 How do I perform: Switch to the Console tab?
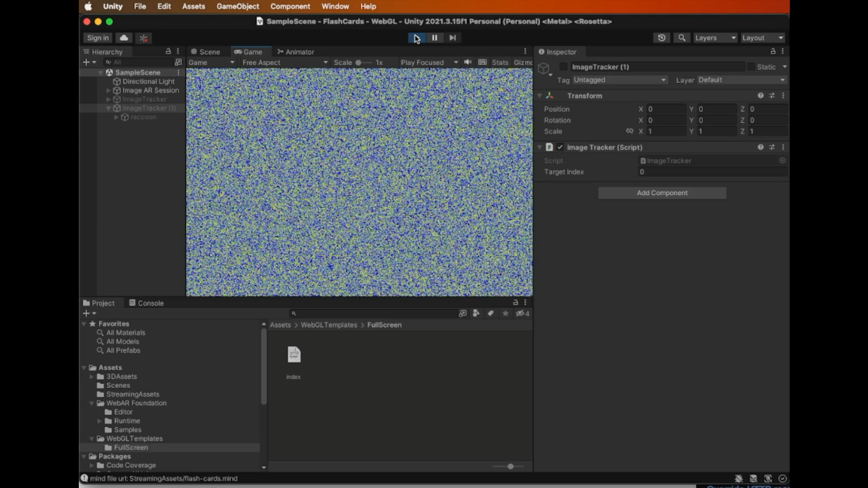pos(146,303)
